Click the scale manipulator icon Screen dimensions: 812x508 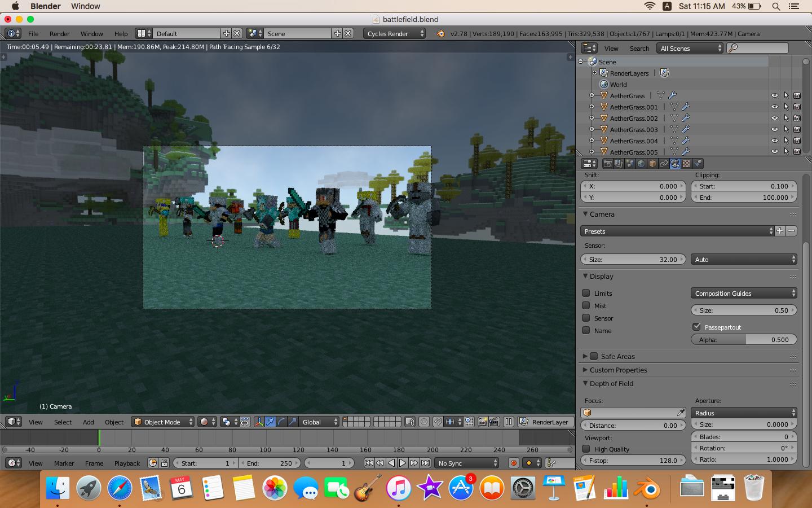(293, 422)
